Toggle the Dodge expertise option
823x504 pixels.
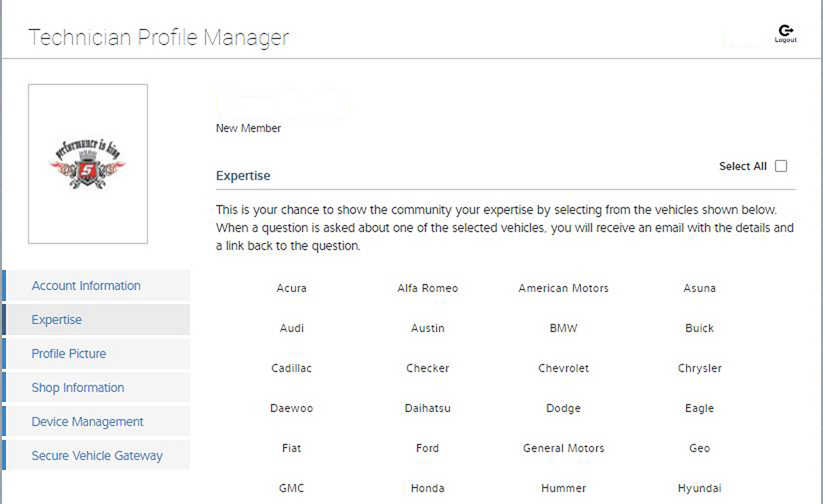563,408
